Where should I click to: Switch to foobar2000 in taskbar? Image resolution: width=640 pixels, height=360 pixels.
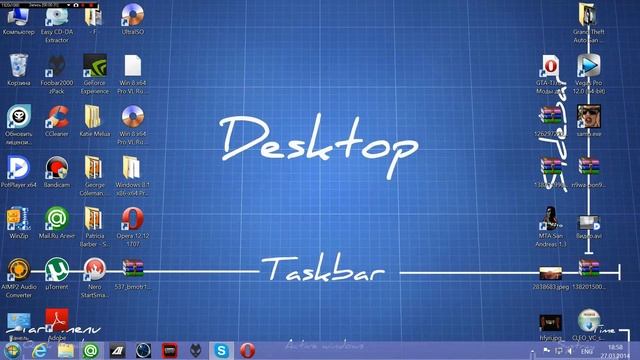pos(196,351)
